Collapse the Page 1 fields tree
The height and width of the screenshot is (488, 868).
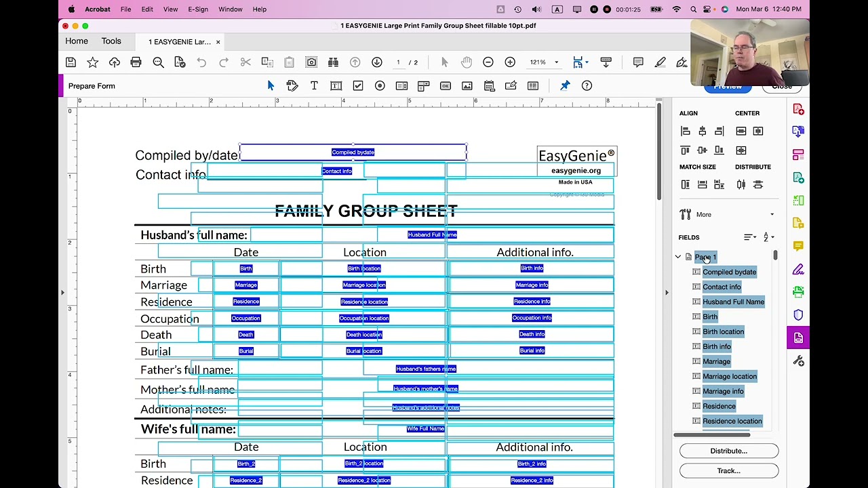(678, 257)
